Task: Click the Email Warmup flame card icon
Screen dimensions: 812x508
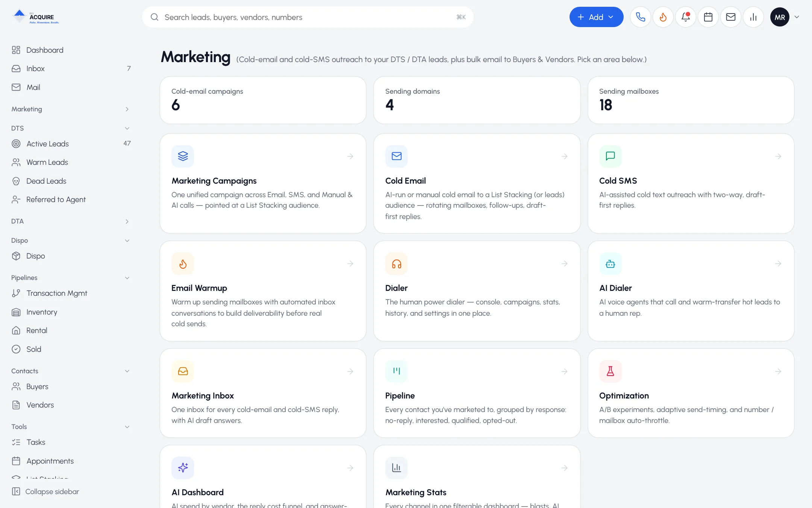Action: (183, 264)
